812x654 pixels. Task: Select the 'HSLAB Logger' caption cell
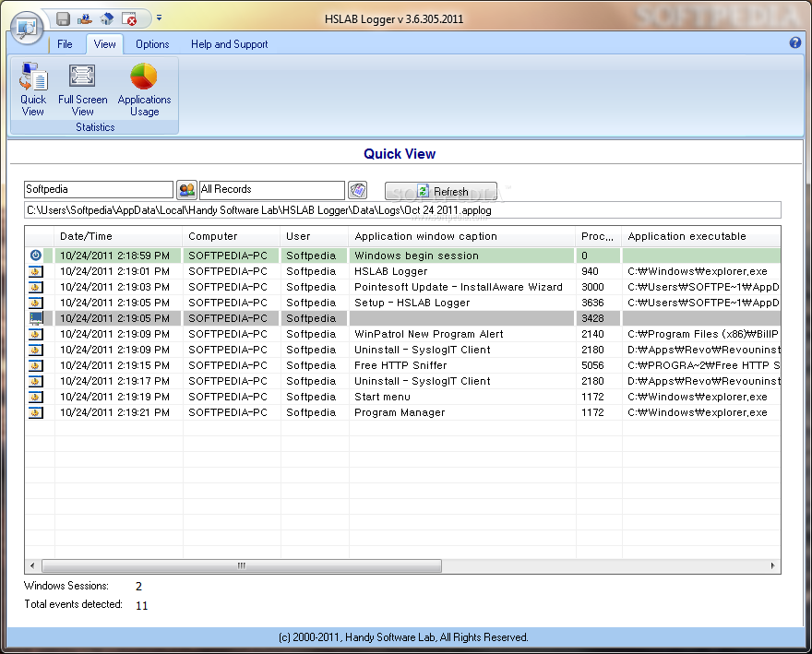[462, 271]
